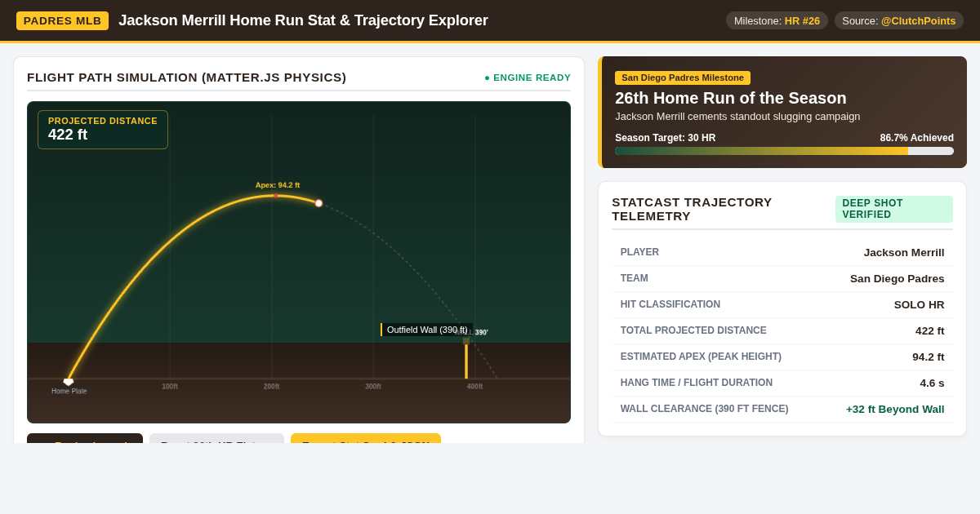This screenshot has height=514, width=980.
Task: Click the 4.6 s hang time value
Action: tap(933, 383)
